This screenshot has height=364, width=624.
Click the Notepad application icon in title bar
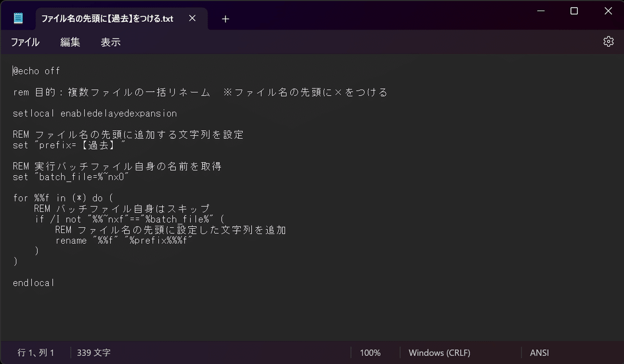click(x=18, y=17)
